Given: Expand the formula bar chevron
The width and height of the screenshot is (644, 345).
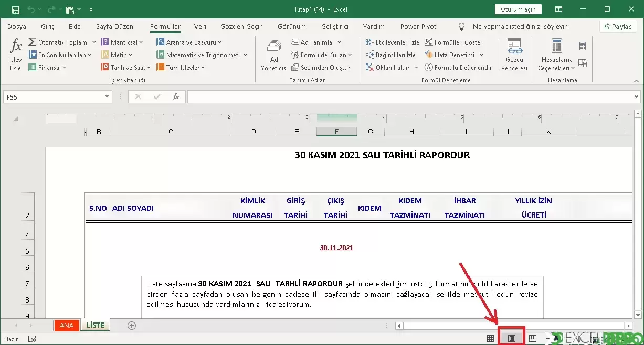Looking at the screenshot, I should tap(637, 97).
